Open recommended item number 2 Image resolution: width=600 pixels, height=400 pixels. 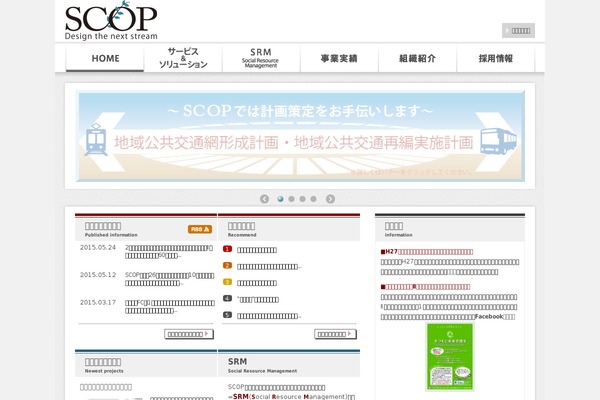269,267
